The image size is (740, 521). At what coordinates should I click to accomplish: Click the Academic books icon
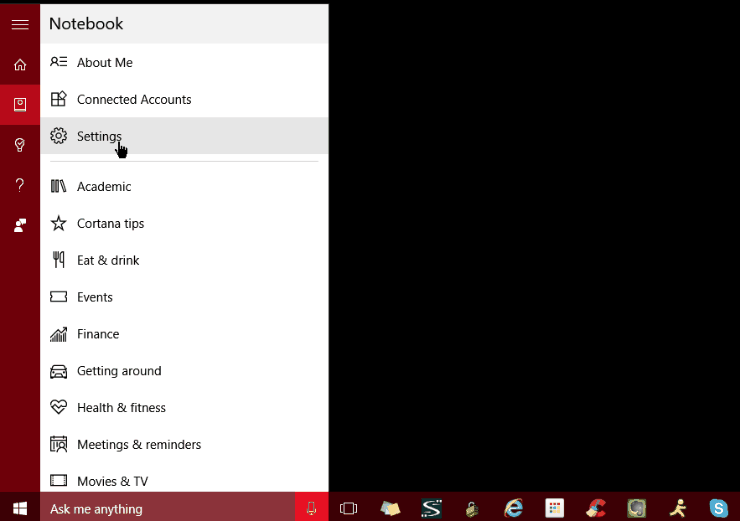pos(59,186)
